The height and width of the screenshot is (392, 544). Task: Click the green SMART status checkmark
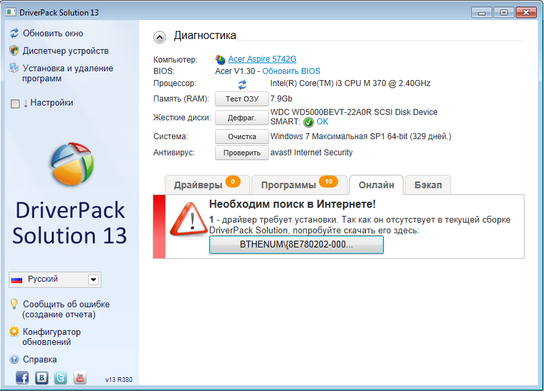pyautogui.click(x=308, y=122)
